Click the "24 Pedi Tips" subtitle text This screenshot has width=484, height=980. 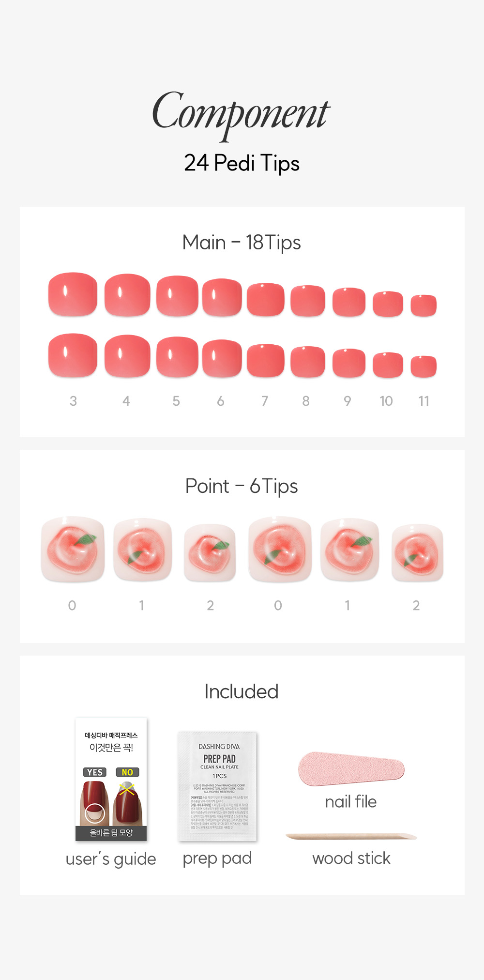[242, 163]
